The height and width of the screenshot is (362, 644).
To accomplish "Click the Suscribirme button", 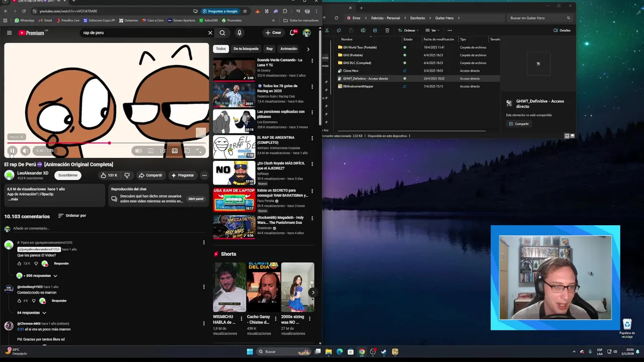I will 67,175.
